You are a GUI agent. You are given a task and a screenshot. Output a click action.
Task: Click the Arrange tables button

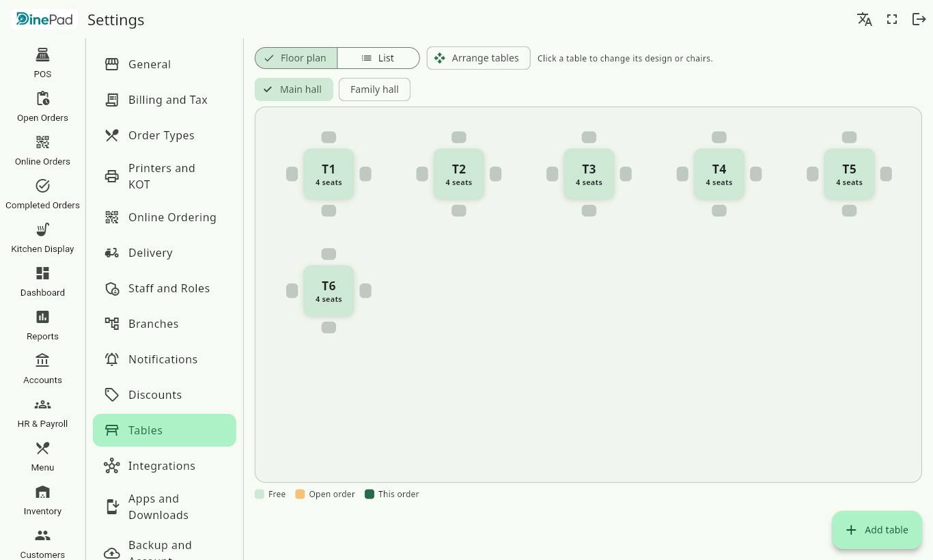pyautogui.click(x=479, y=58)
